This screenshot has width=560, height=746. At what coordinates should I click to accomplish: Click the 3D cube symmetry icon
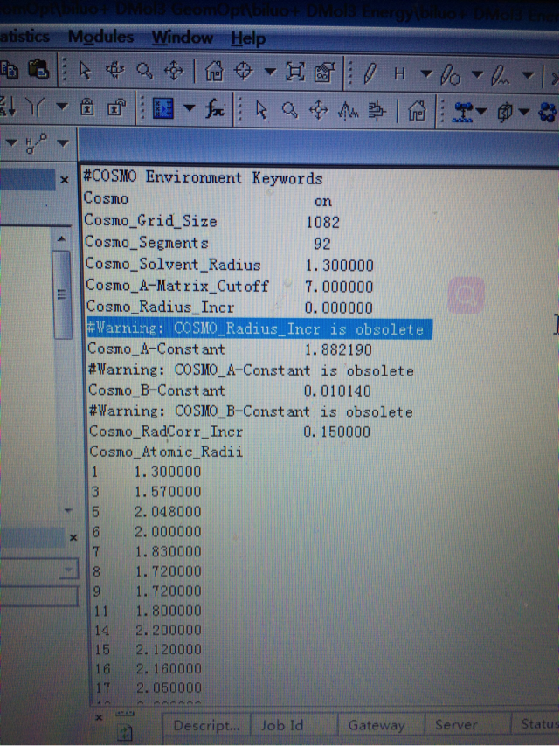tap(505, 113)
